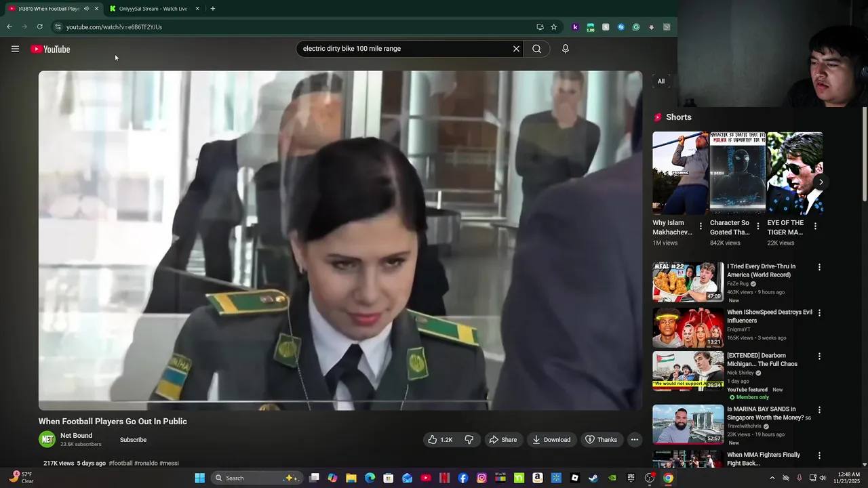This screenshot has width=868, height=488.
Task: Bookmark this page with the star
Action: coord(554,27)
